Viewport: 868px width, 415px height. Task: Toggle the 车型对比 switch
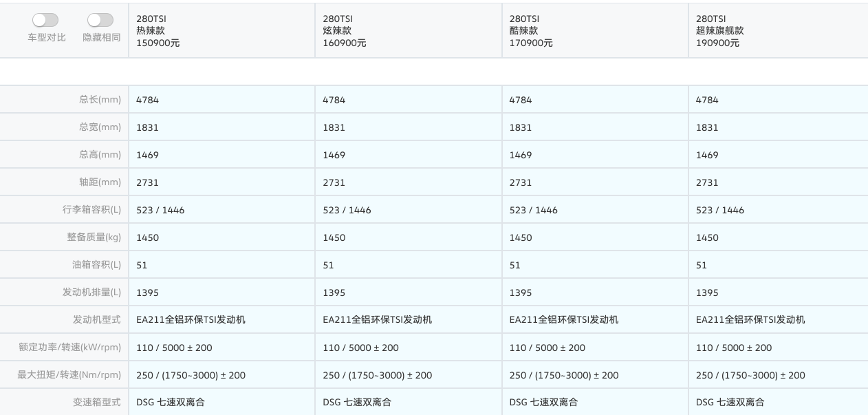(x=45, y=20)
